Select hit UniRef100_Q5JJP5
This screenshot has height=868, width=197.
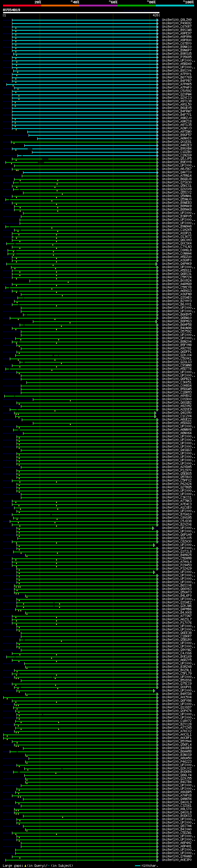tap(177, 159)
